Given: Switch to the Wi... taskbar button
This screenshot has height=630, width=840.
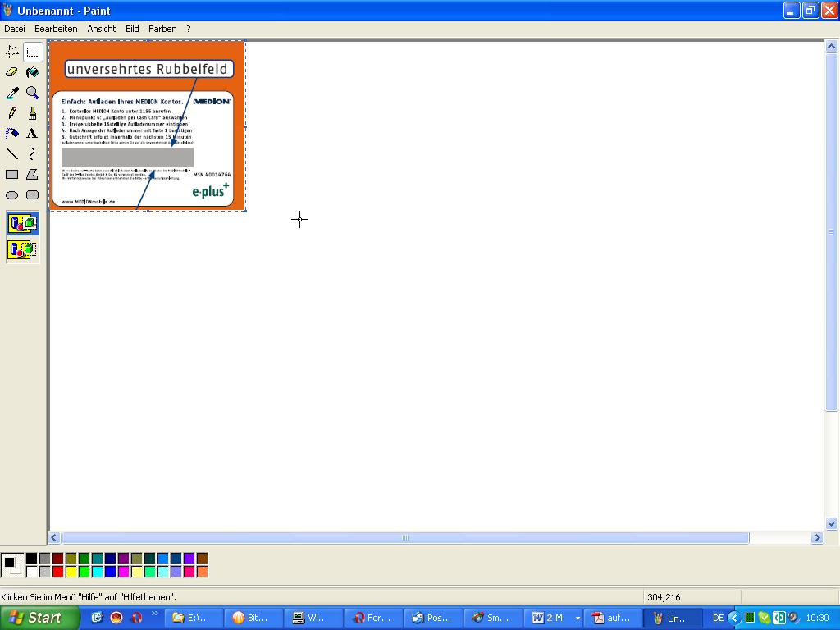Looking at the screenshot, I should click(313, 618).
